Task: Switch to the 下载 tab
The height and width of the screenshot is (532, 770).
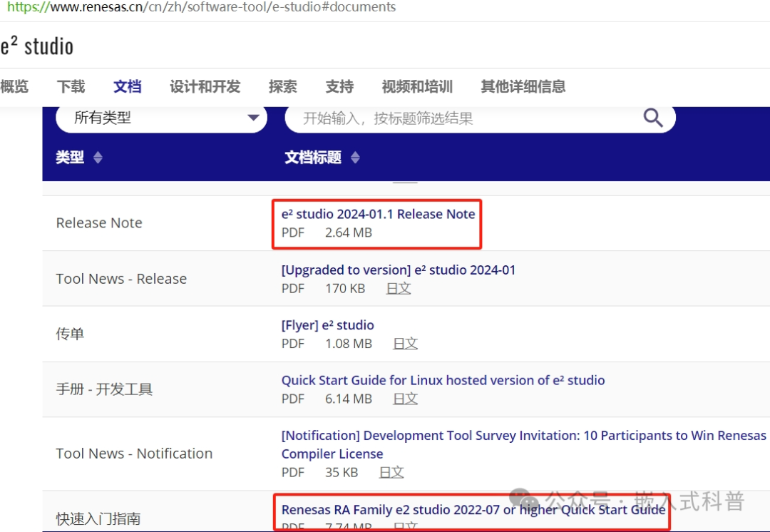Action: click(71, 86)
